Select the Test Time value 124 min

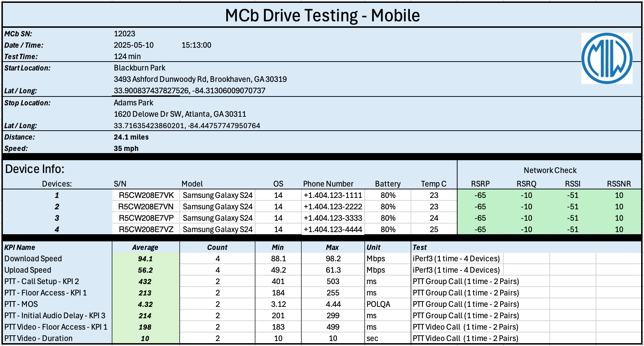point(127,57)
